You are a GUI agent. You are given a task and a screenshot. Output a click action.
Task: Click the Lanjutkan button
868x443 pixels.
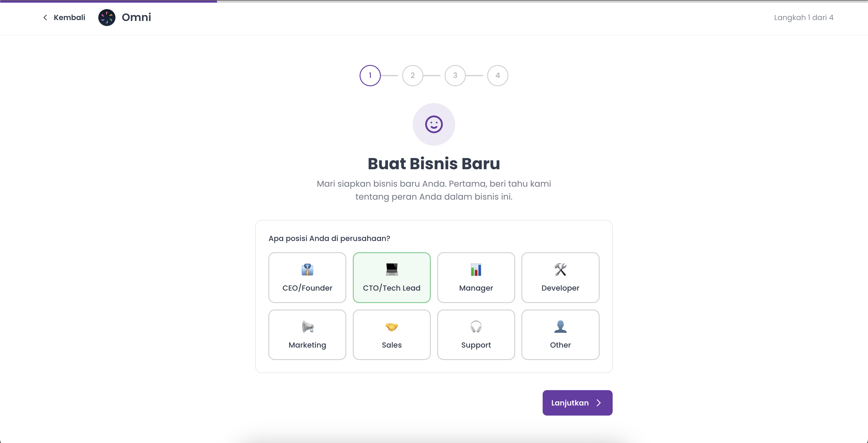tap(577, 403)
